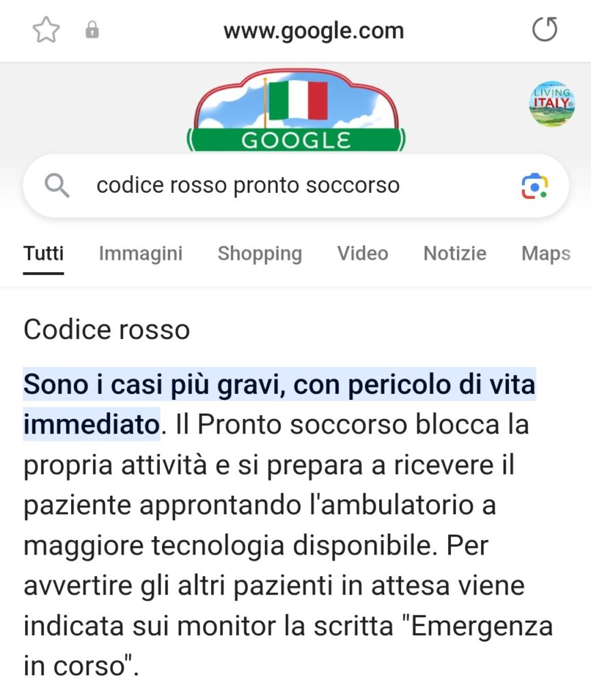Reload the page with the refresh icon
This screenshot has height=700, width=591.
[545, 29]
